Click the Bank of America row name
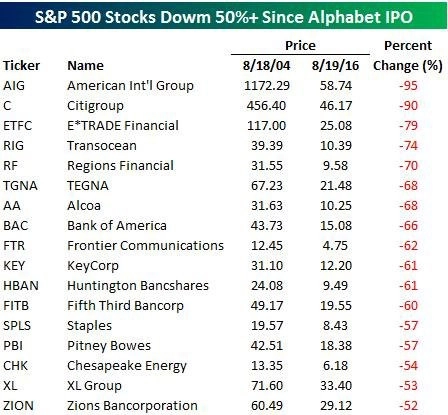Image resolution: width=448 pixels, height=415 pixels. tap(117, 226)
